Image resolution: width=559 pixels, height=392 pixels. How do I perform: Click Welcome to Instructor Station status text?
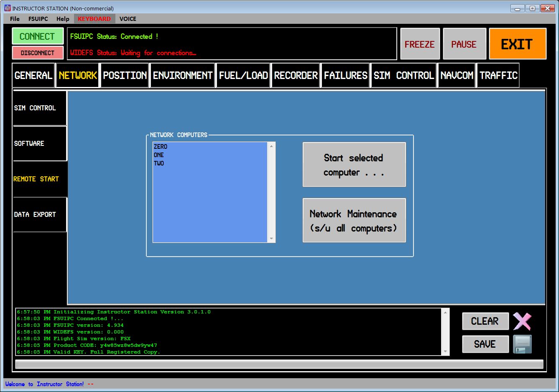click(x=44, y=384)
